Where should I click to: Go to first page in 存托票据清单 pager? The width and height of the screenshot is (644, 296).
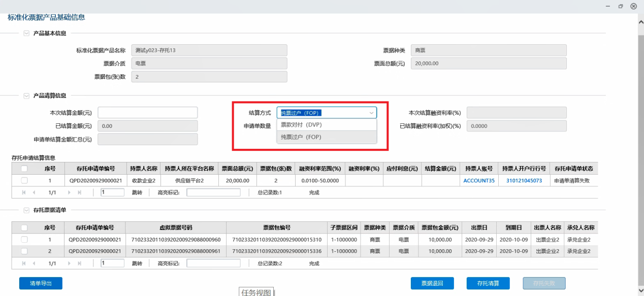[23, 264]
